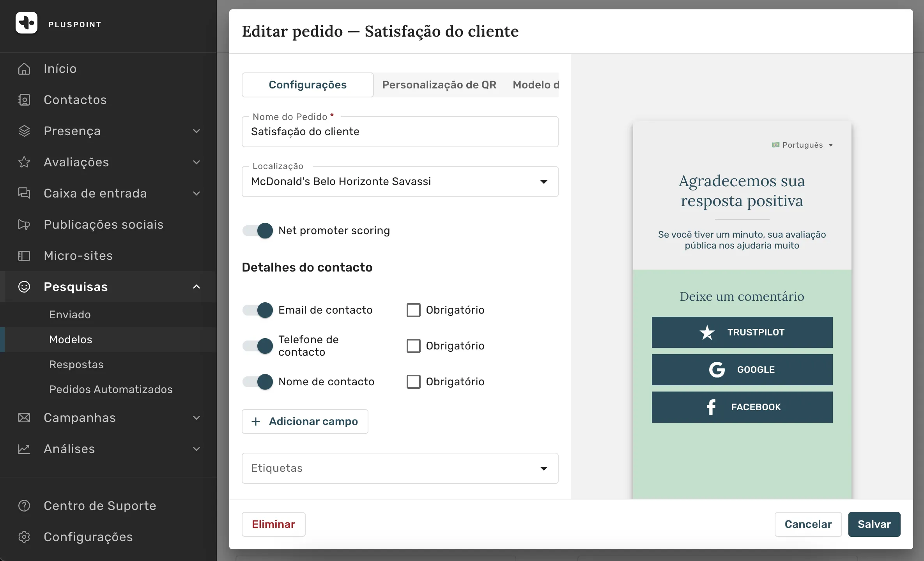Click the Eliminar button

click(274, 524)
